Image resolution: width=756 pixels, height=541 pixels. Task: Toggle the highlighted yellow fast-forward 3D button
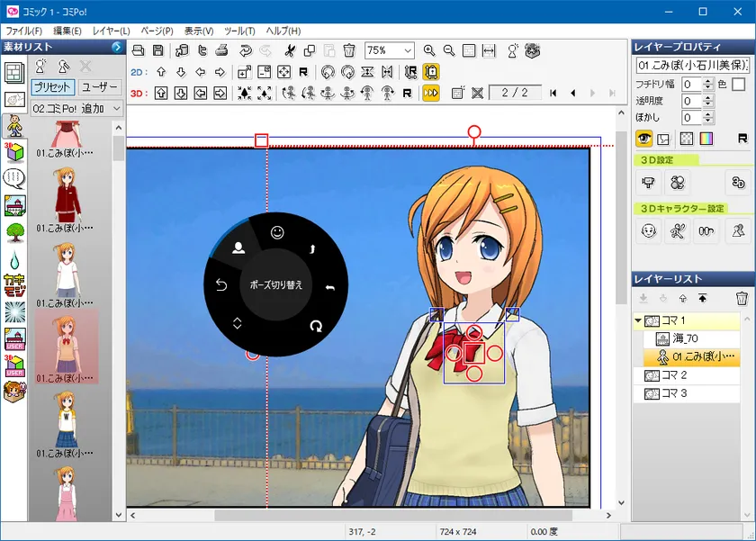click(x=431, y=92)
